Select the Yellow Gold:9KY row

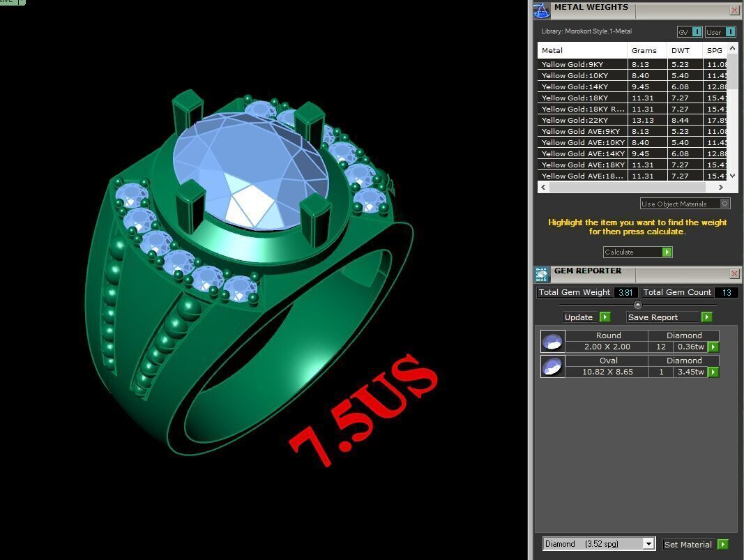(632, 64)
